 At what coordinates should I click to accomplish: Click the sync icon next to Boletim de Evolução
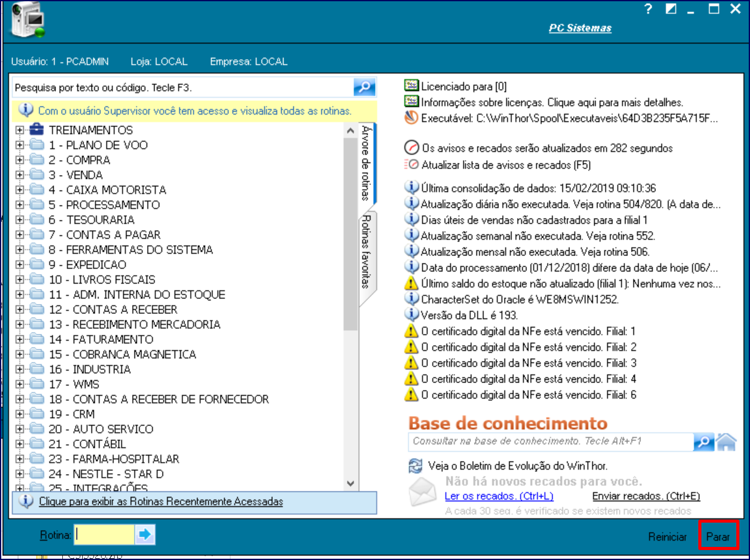[415, 465]
